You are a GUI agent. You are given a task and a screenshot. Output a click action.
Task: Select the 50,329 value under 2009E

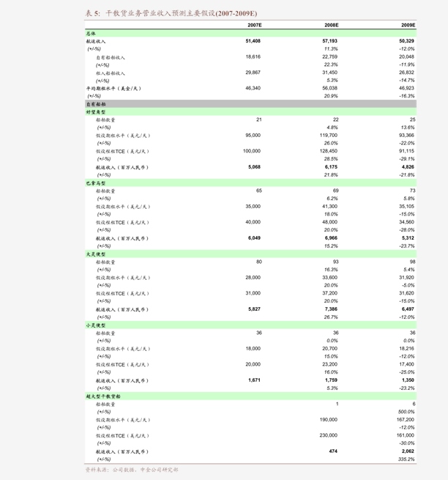pyautogui.click(x=406, y=41)
